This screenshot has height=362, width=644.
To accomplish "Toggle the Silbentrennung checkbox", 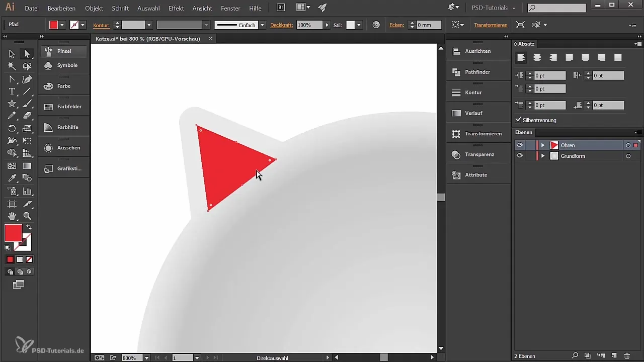I will tap(519, 120).
